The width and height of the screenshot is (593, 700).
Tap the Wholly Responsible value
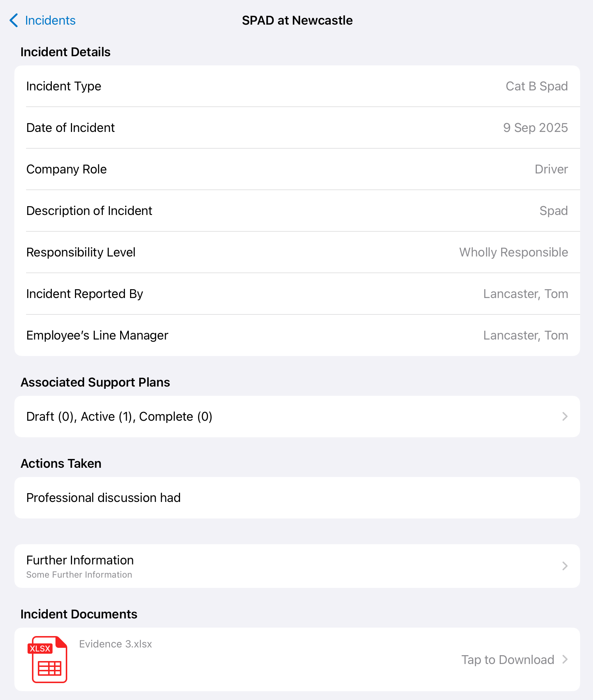(x=514, y=252)
